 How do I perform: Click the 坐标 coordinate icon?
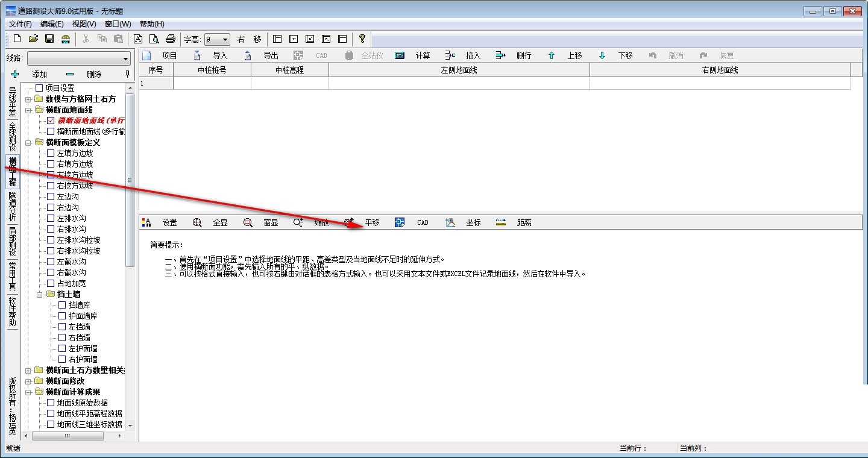click(450, 222)
